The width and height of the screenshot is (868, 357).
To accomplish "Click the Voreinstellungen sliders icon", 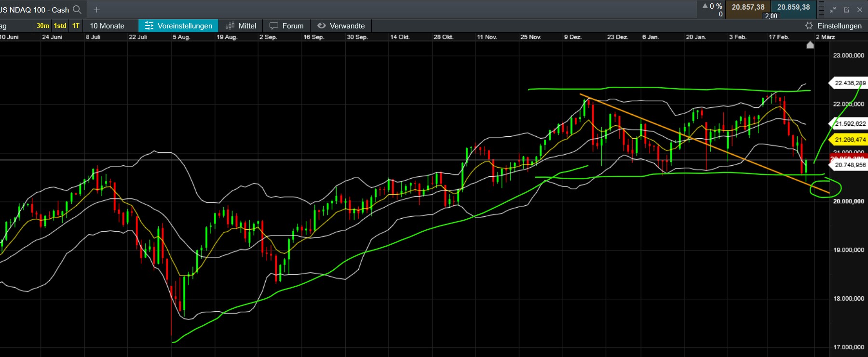I will click(x=149, y=26).
